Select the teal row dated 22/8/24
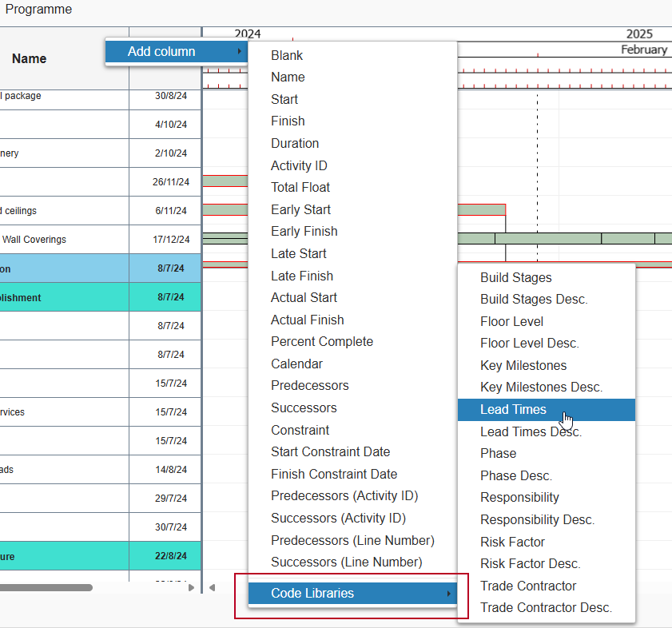 96,555
